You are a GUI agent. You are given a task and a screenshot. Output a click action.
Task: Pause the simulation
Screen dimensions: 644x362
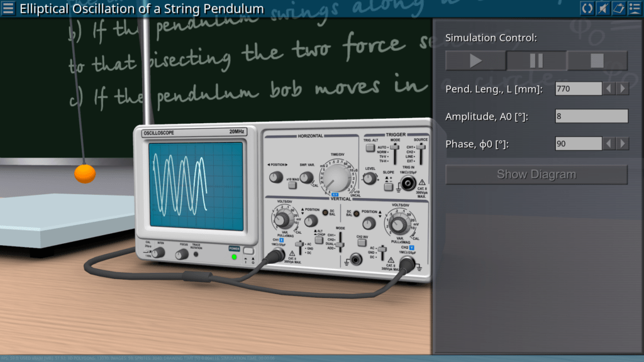[x=536, y=61]
